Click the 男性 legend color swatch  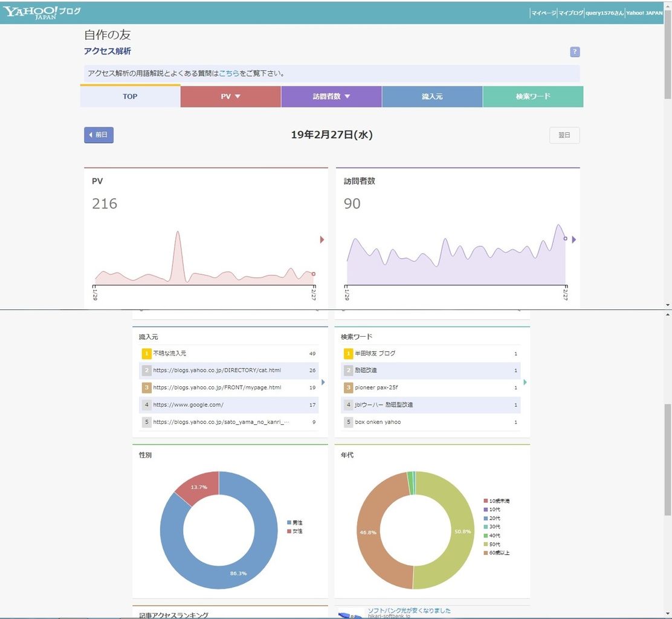[x=289, y=522]
